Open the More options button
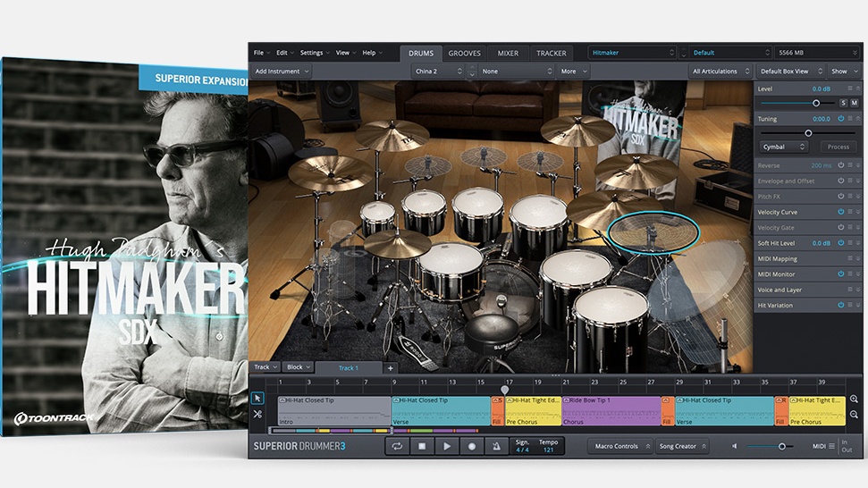Screen dimensions: 868x488 (572, 72)
